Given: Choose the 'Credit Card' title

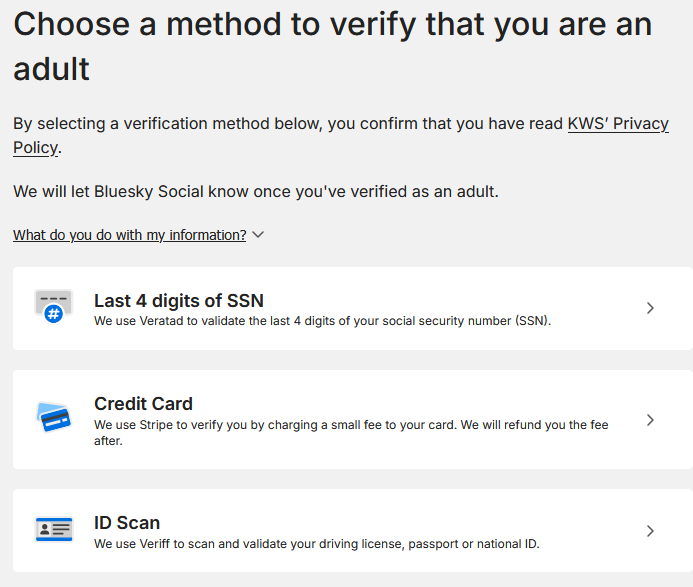Looking at the screenshot, I should (143, 404).
